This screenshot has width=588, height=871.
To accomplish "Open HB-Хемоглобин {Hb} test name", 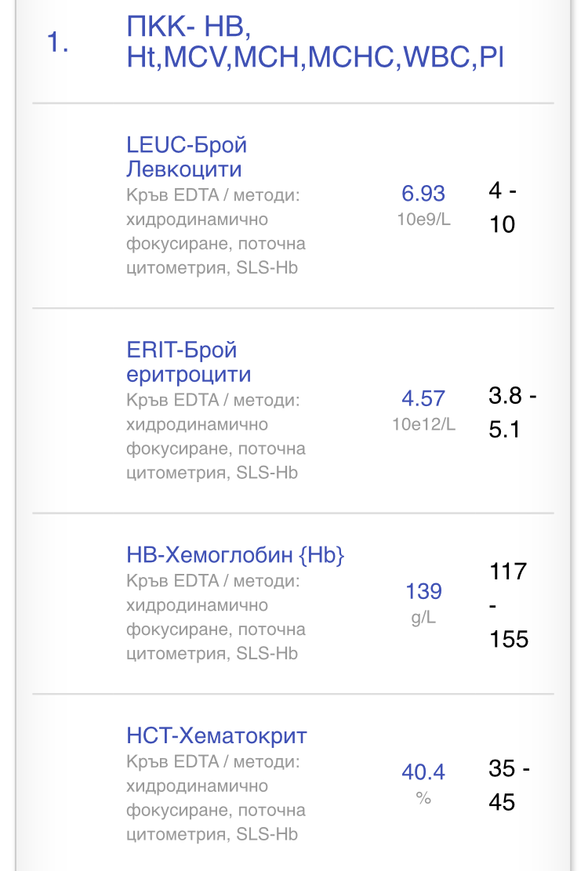I will coord(235,555).
